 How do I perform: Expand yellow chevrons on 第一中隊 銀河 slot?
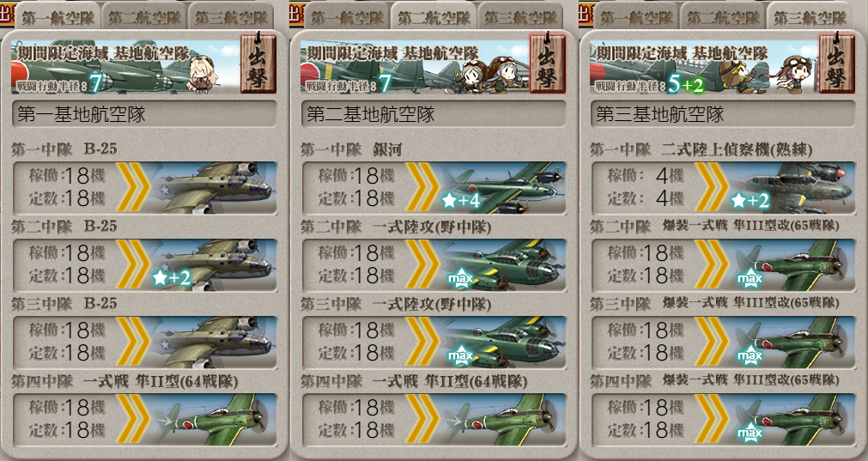click(x=422, y=188)
